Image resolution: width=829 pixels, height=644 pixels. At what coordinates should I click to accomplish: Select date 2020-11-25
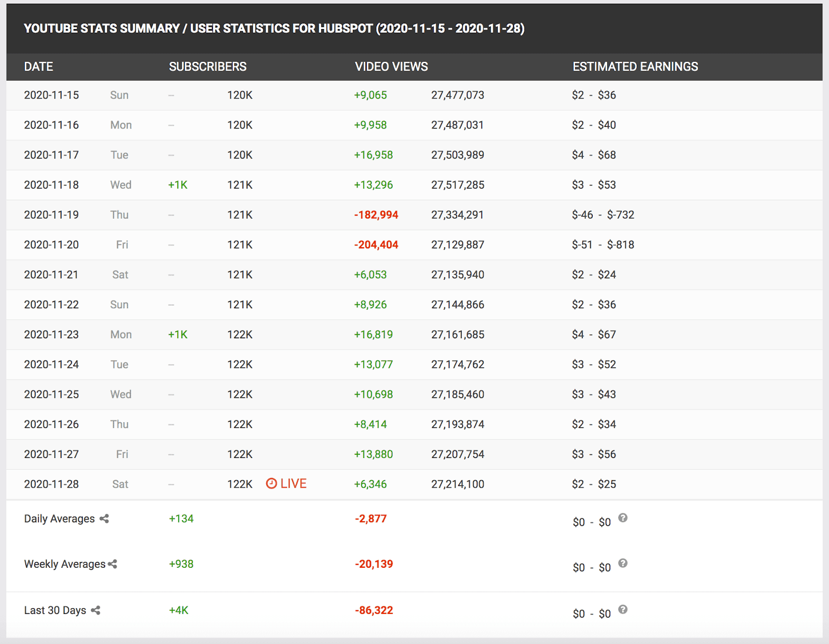click(51, 395)
